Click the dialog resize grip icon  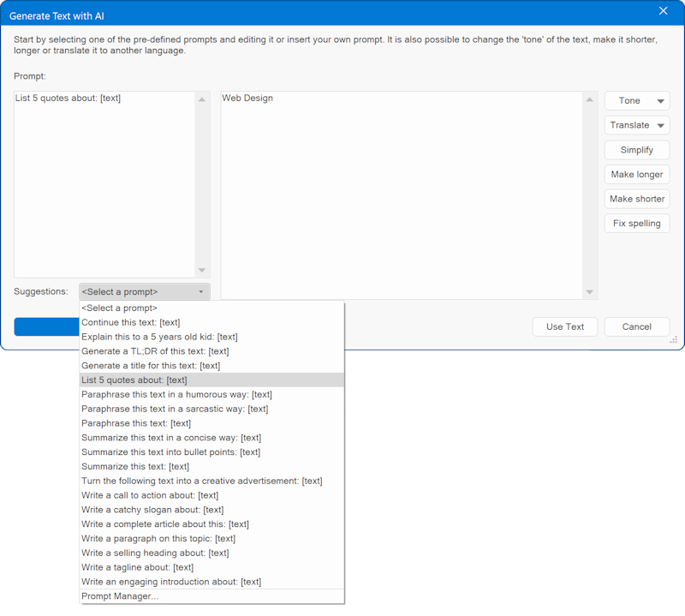[x=674, y=339]
